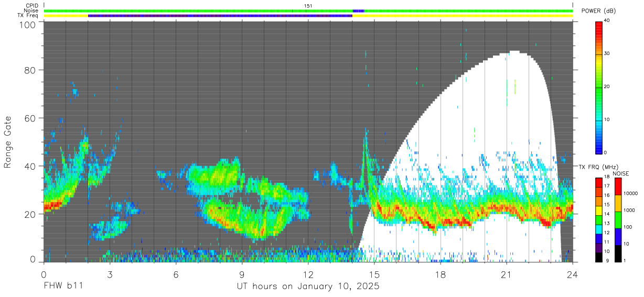
Task: Pick the purple swatch of the TX FRQ bar
Action: (599, 247)
